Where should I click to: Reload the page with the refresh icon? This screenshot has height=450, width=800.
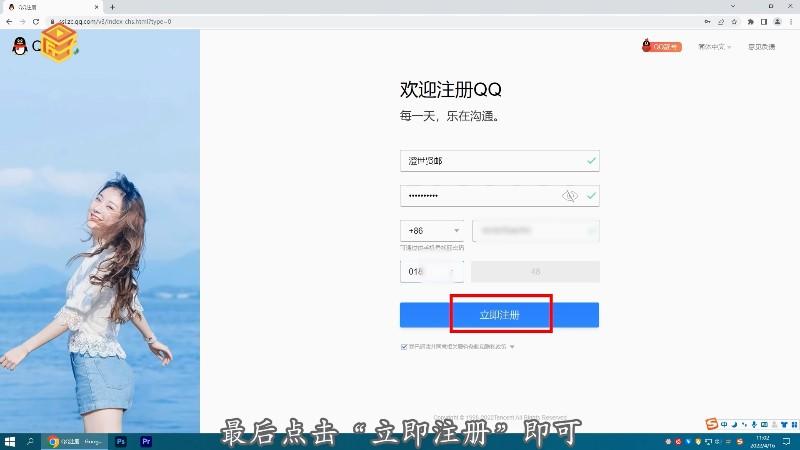coord(36,22)
